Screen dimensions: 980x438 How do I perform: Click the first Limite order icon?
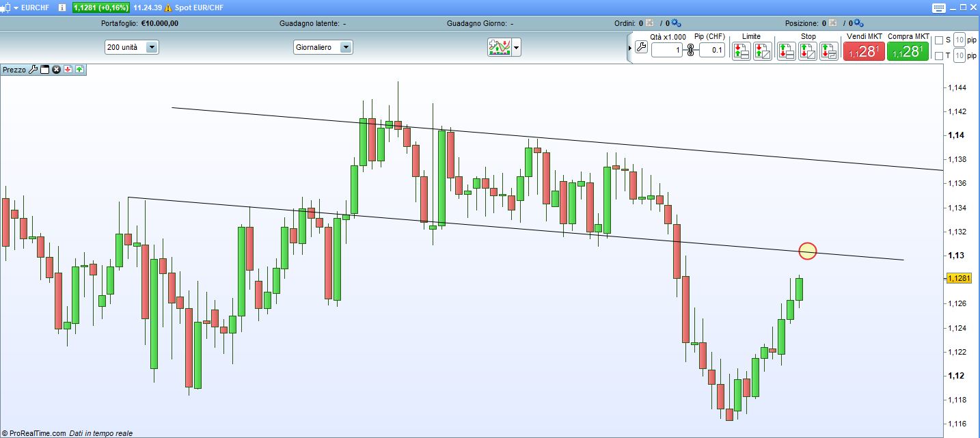741,51
